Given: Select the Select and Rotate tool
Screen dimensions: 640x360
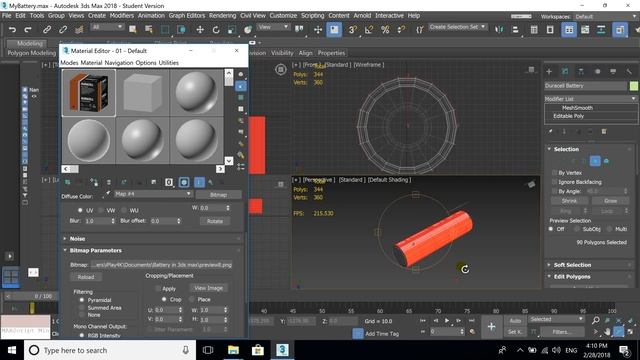Looking at the screenshot, I should [x=216, y=29].
